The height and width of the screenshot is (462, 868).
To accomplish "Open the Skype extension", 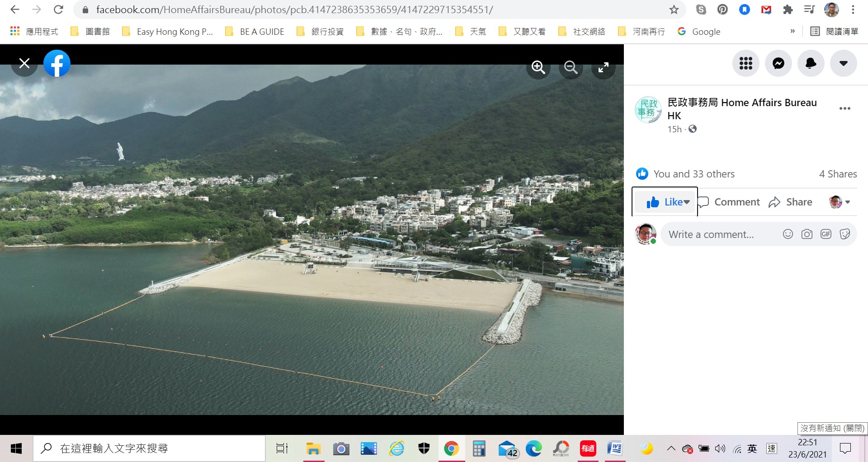I will pyautogui.click(x=701, y=9).
